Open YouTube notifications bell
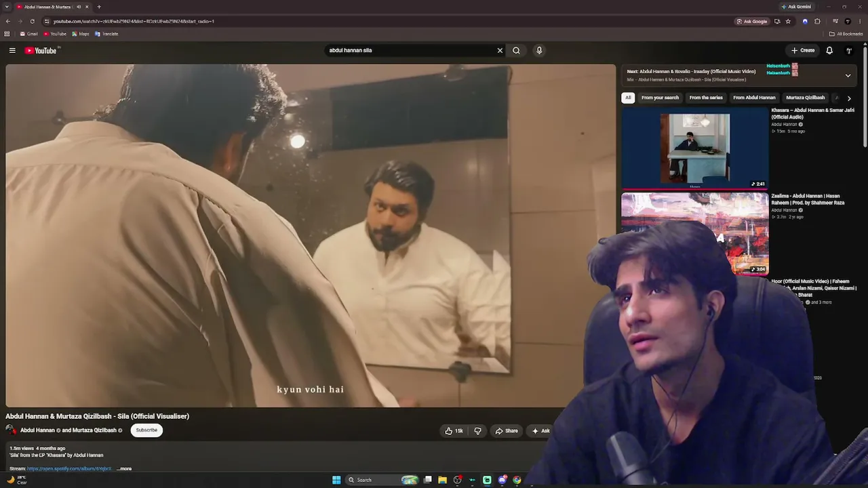Viewport: 868px width, 488px height. [x=829, y=50]
